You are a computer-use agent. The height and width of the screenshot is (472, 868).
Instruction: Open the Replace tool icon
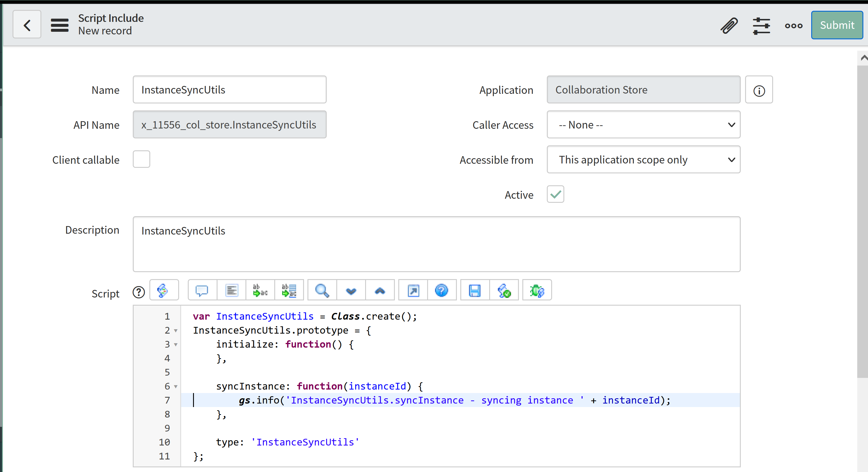click(260, 290)
